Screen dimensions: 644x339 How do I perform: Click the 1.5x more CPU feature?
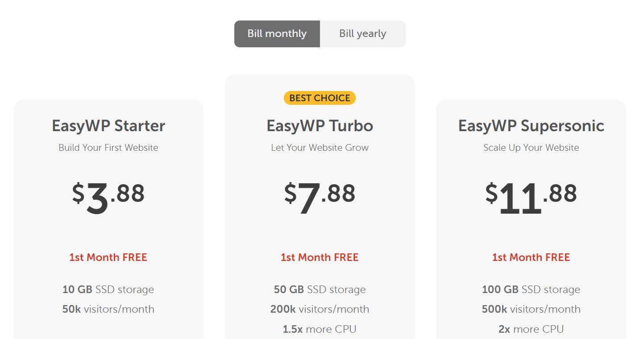320,329
